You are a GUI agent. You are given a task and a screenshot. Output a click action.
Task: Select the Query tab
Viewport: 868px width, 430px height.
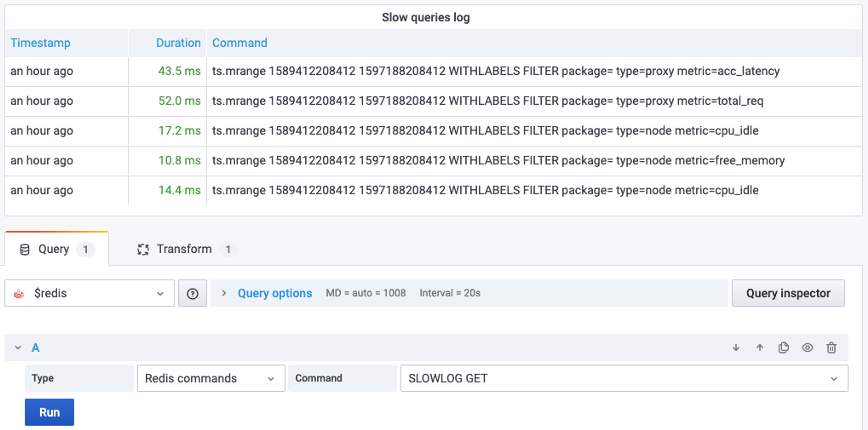click(x=54, y=249)
